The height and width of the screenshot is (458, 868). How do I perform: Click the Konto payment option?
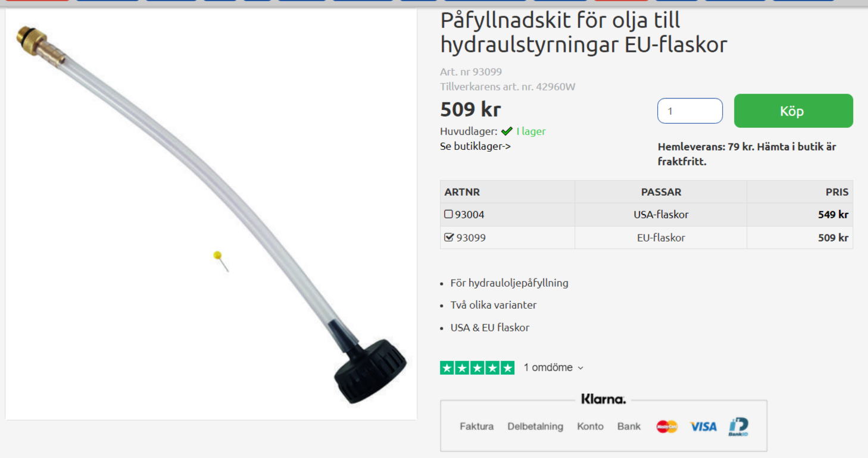coord(590,426)
